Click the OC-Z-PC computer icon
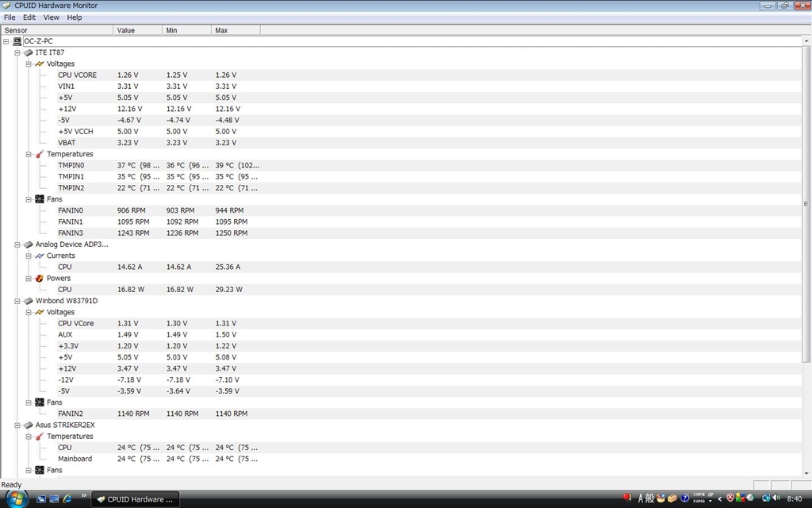812x508 pixels. [x=17, y=41]
